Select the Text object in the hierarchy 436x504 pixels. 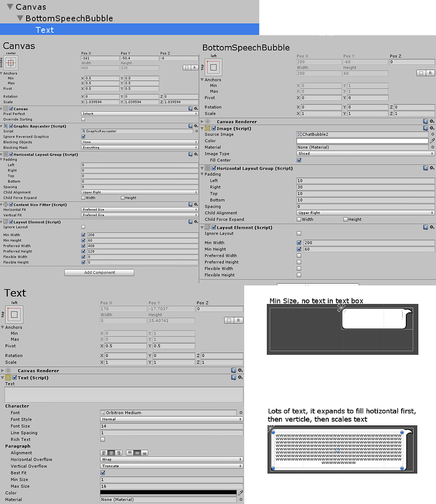[44, 30]
